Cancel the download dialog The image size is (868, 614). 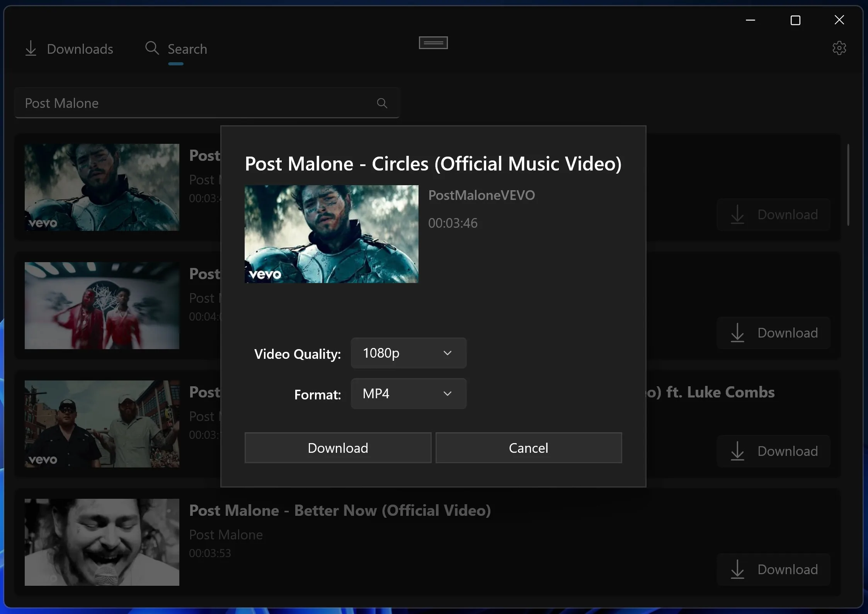coord(529,448)
